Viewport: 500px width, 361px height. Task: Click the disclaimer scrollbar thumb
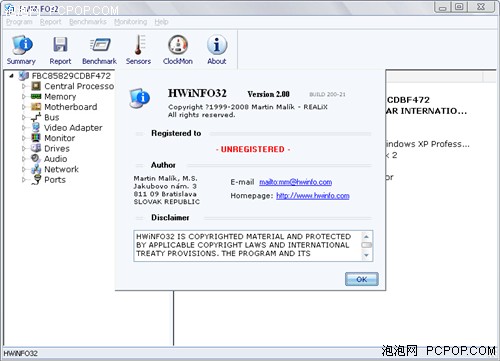366,245
